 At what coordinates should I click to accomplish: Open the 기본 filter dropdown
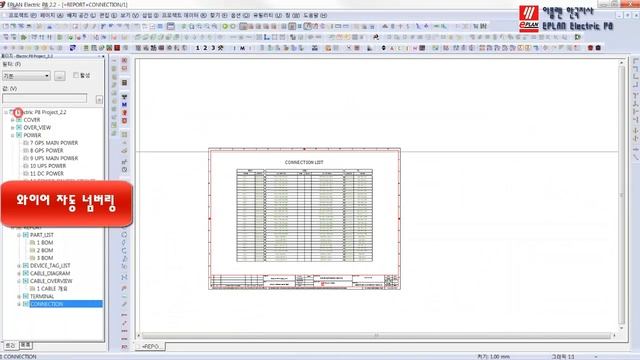pos(26,76)
